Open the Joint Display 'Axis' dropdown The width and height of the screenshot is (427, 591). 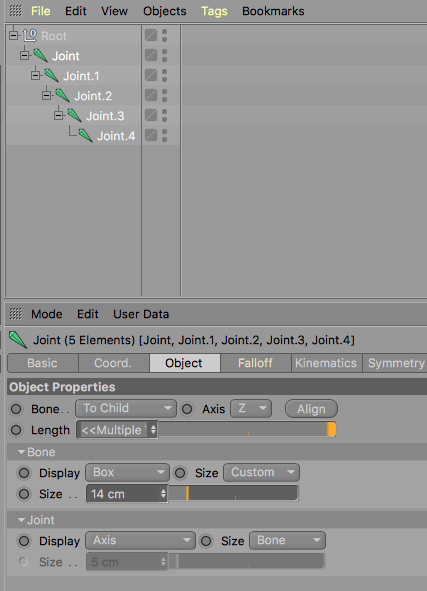tap(141, 540)
